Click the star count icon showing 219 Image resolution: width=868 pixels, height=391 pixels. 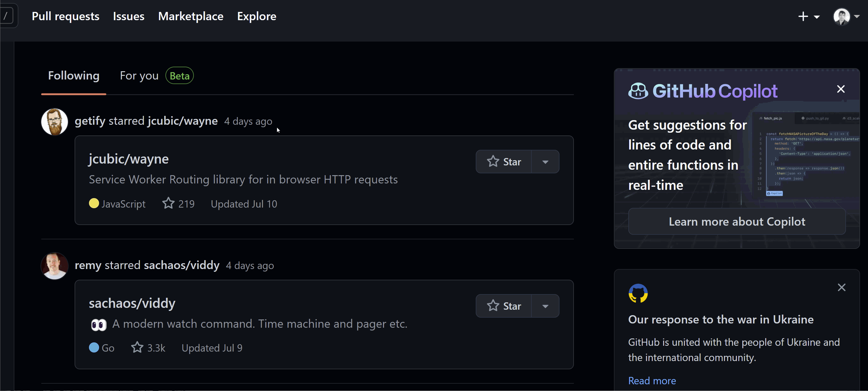click(x=168, y=203)
